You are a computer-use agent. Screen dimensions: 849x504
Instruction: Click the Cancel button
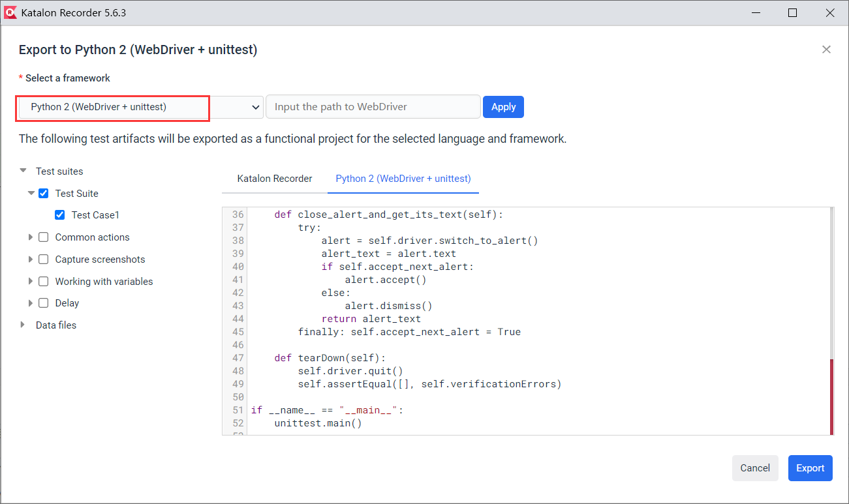tap(755, 468)
